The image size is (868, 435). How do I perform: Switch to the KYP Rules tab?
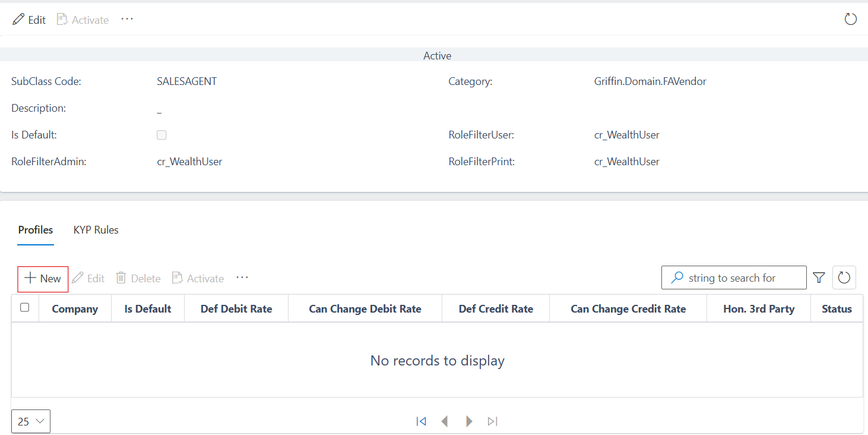pos(96,230)
